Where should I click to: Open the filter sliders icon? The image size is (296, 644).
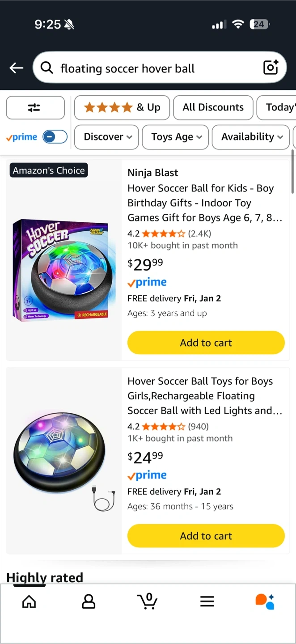click(x=35, y=108)
